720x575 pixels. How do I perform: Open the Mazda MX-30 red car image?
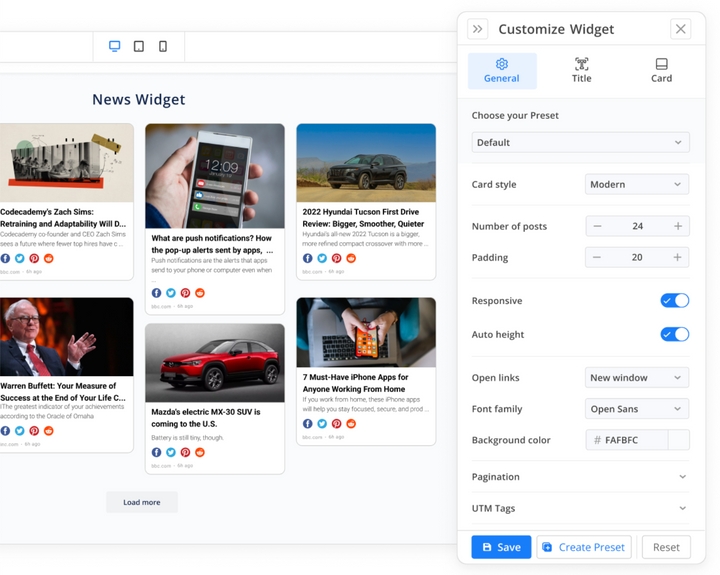tap(215, 363)
